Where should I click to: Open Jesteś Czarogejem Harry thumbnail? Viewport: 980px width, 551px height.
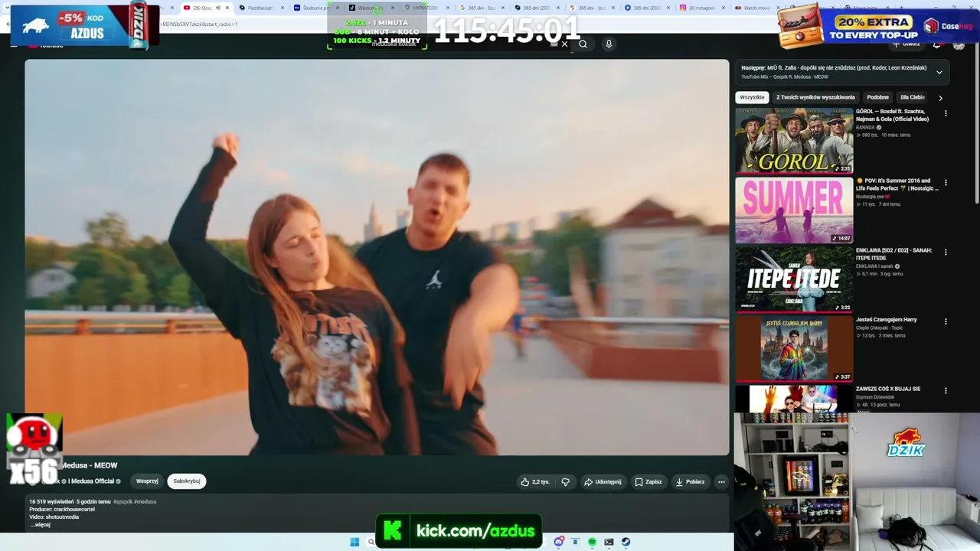pos(794,349)
